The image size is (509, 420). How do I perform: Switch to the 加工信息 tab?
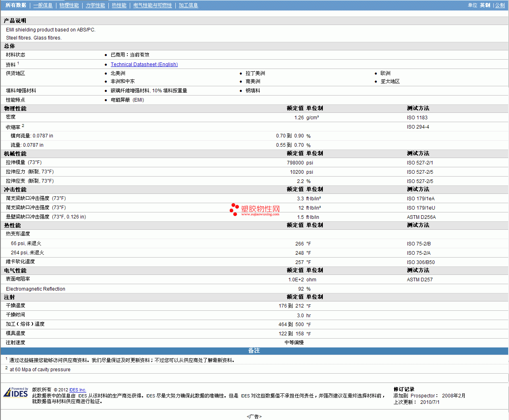point(188,5)
